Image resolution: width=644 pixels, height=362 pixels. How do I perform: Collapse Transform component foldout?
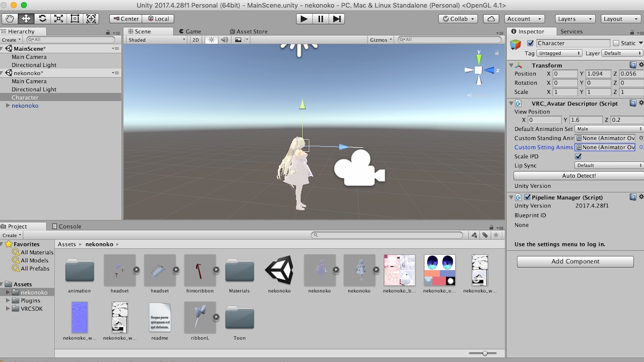(x=511, y=65)
